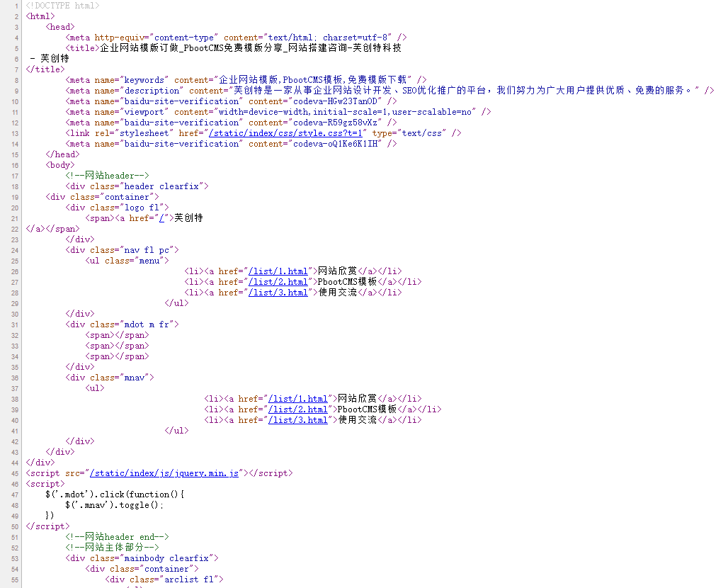Screen dimensions: 728x588
Task: Click the opening <body> tag
Action: (60, 165)
